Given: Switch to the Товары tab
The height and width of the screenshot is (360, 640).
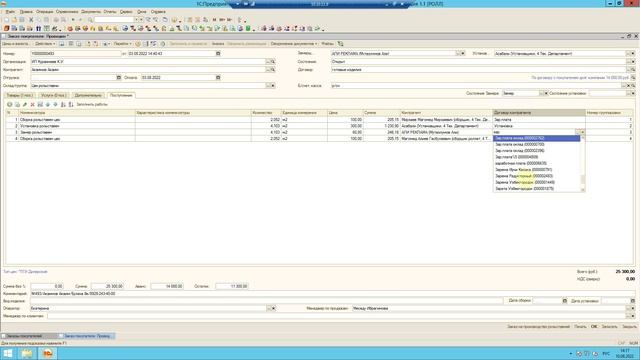Looking at the screenshot, I should (x=20, y=95).
